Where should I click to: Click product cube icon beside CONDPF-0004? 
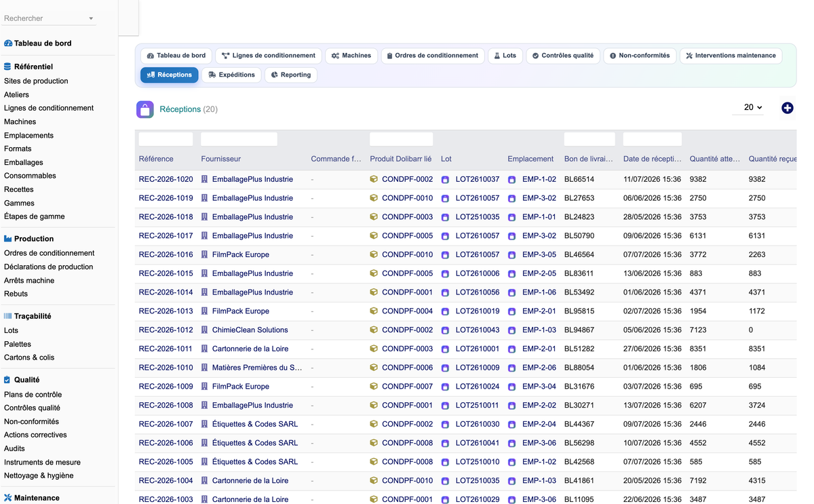click(374, 311)
